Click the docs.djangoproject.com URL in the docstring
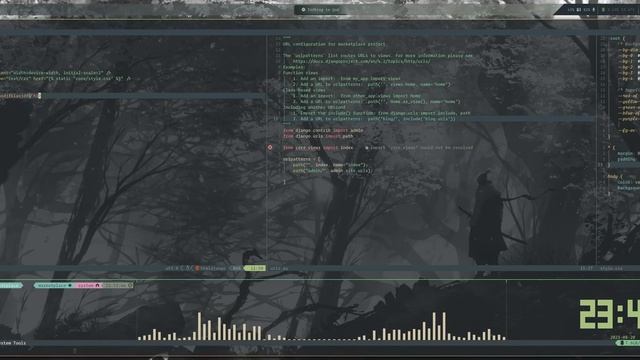 (361, 61)
